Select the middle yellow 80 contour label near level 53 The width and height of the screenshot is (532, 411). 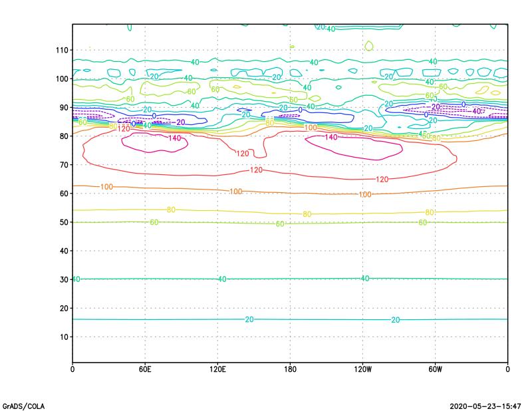(307, 214)
